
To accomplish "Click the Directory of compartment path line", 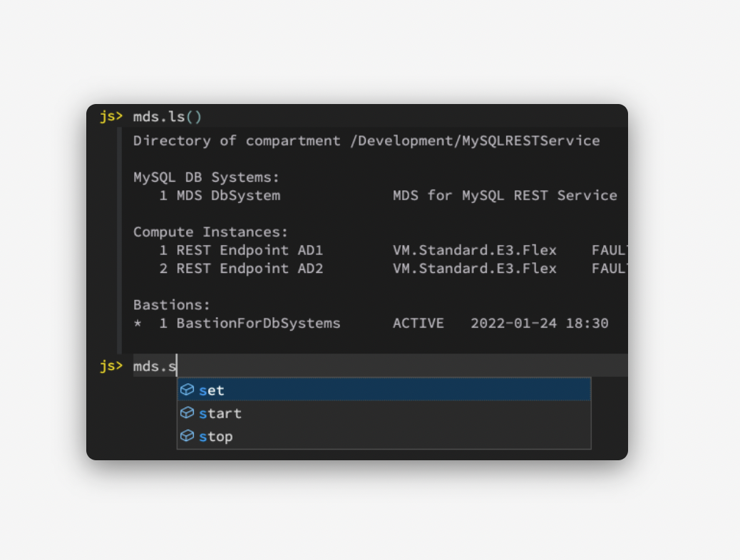I will tap(366, 141).
